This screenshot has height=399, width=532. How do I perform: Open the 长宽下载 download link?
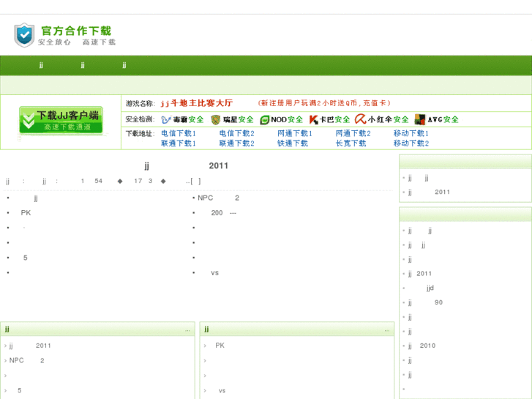[x=351, y=143]
